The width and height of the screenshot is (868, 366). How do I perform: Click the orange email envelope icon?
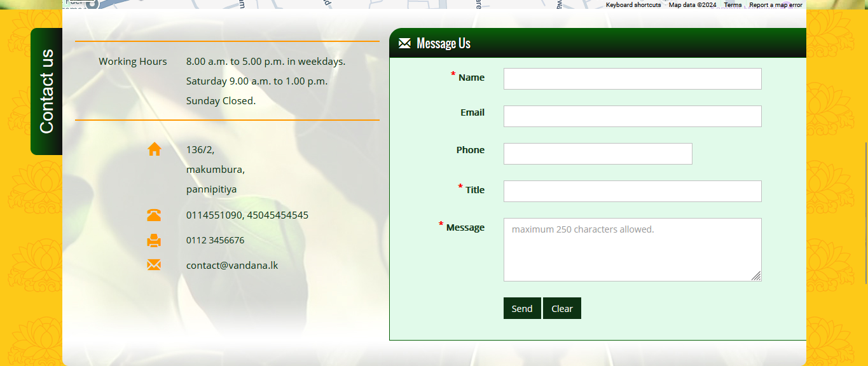click(x=154, y=265)
